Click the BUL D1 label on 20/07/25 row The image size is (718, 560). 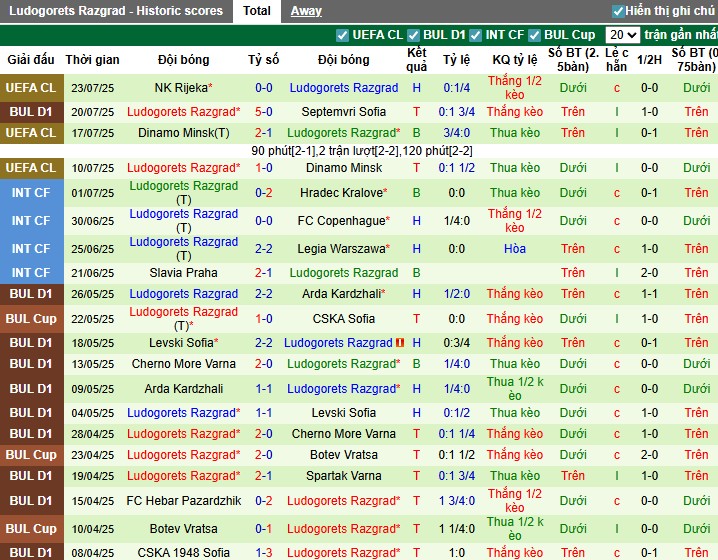(x=31, y=112)
